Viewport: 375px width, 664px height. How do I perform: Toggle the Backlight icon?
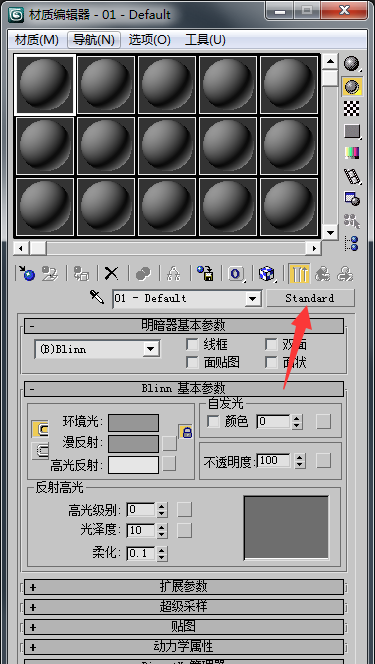tap(351, 86)
